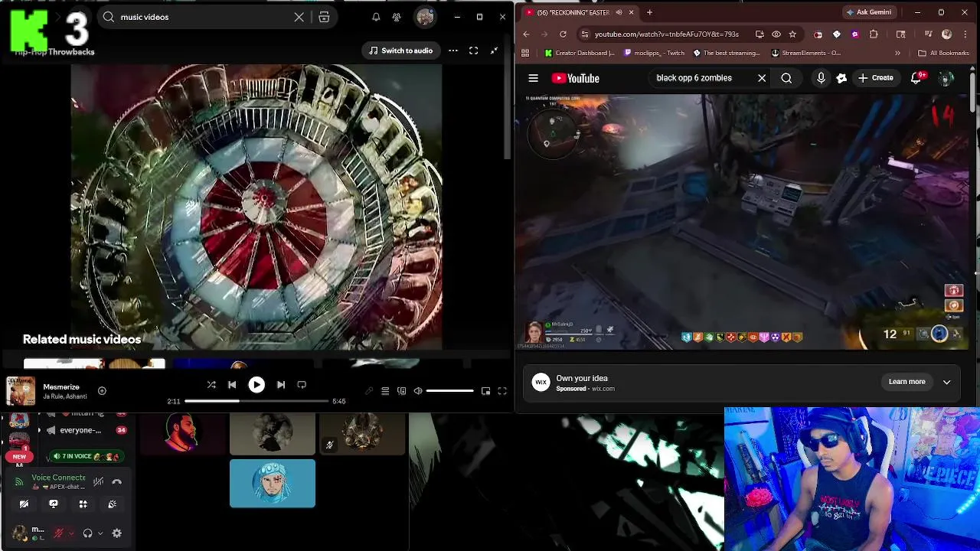Viewport: 980px width, 551px height.
Task: Toggle Discord noise suppression
Action: click(98, 481)
